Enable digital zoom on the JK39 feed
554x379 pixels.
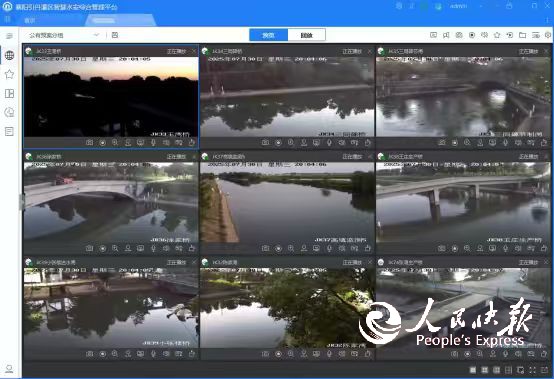(115, 354)
